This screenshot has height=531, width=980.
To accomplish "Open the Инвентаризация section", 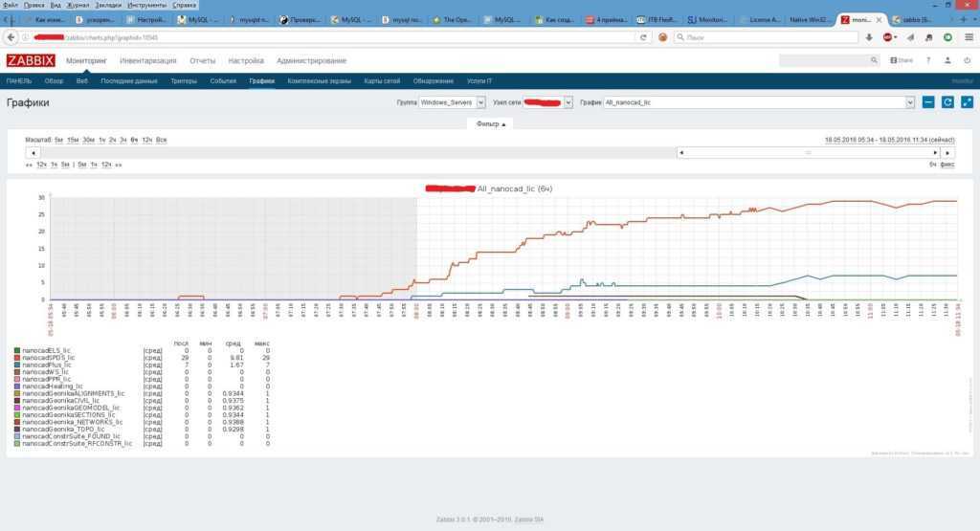I will coord(148,60).
